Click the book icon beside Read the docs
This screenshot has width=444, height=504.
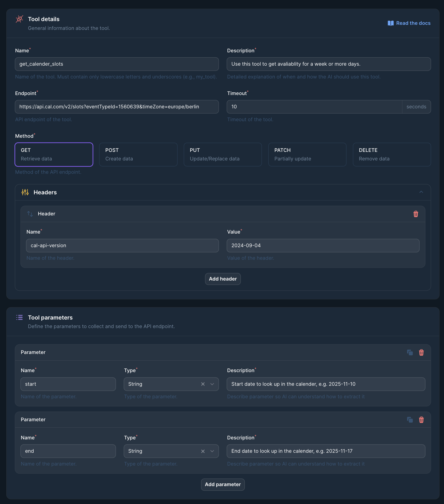click(x=390, y=23)
